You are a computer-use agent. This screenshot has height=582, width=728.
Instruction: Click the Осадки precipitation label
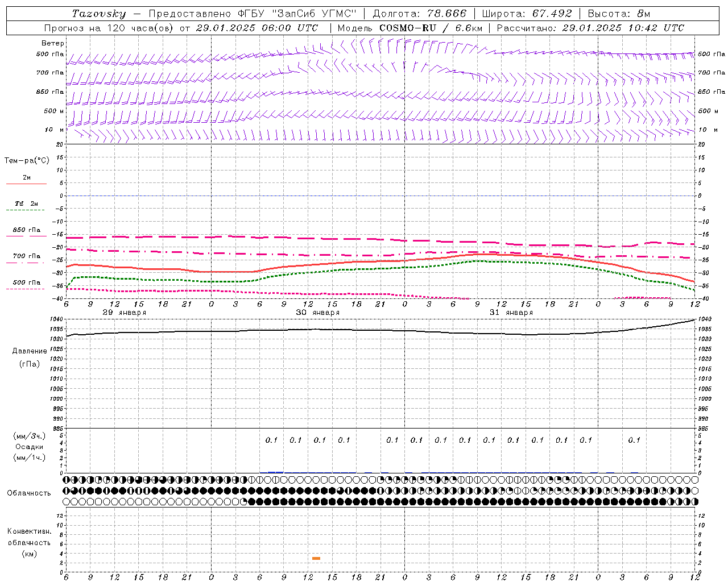tap(29, 447)
